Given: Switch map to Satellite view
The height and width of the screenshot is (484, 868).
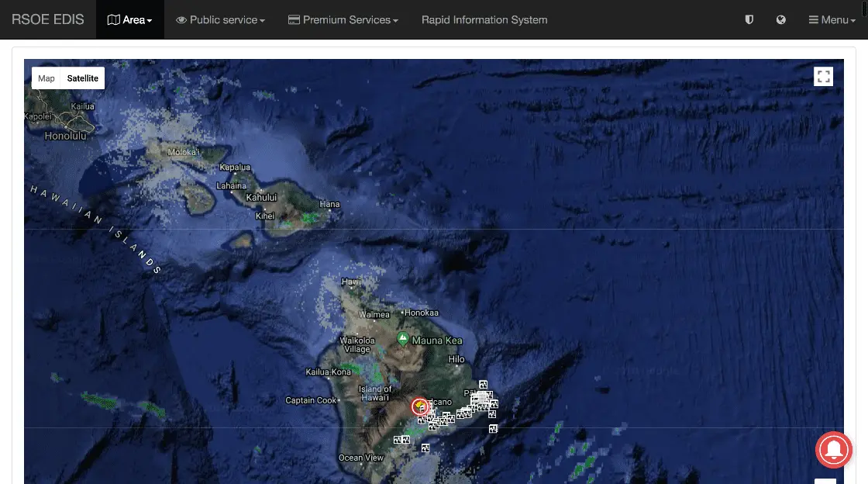Looking at the screenshot, I should [82, 78].
